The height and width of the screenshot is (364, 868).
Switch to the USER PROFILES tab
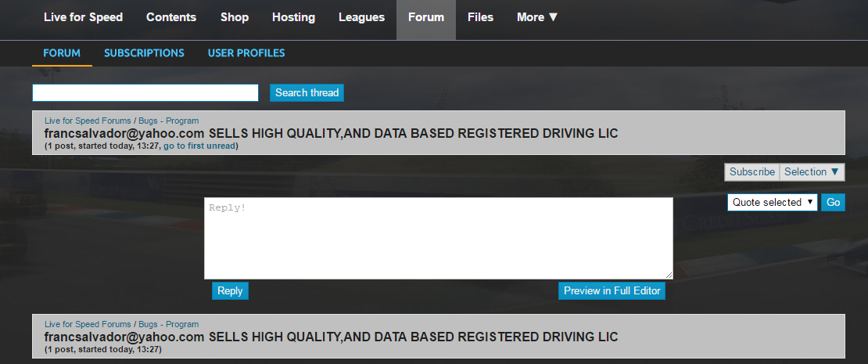246,53
